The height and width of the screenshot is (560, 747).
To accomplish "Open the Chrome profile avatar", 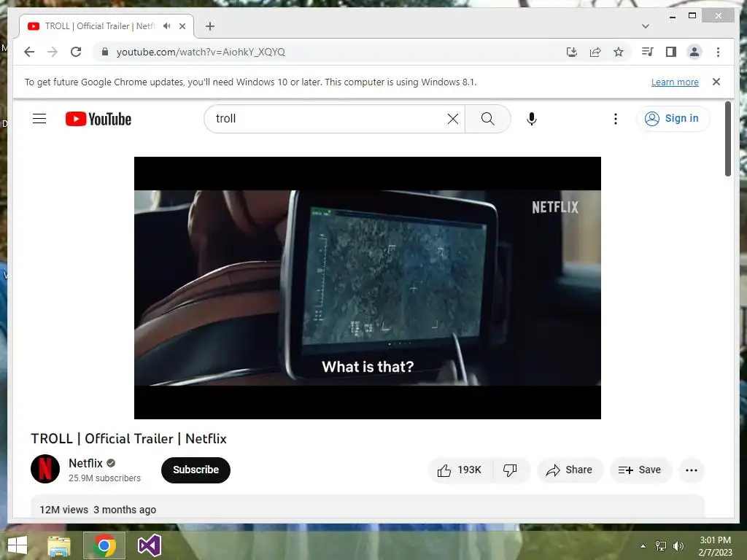I will pos(694,52).
